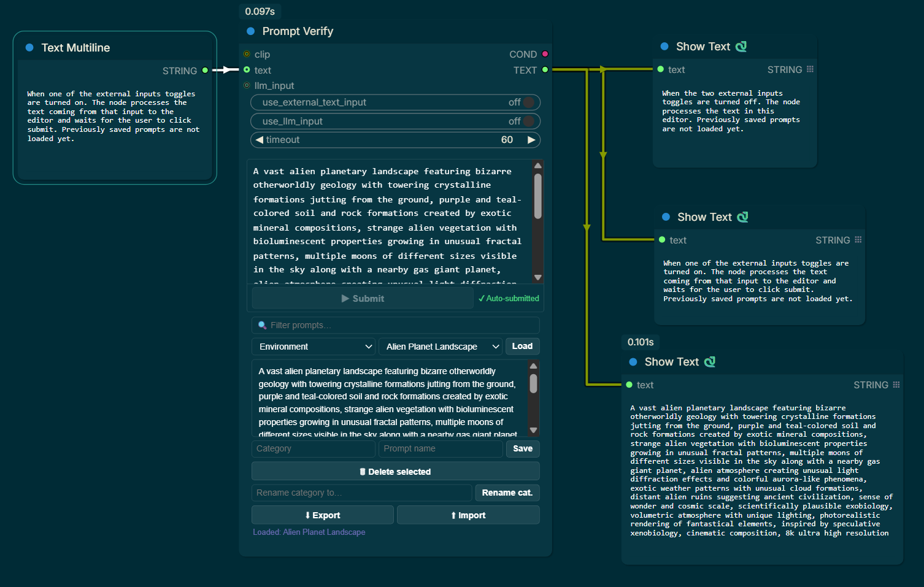Click the grid STRING output icon on 0.101s Show Text
The height and width of the screenshot is (587, 924).
[x=896, y=385]
